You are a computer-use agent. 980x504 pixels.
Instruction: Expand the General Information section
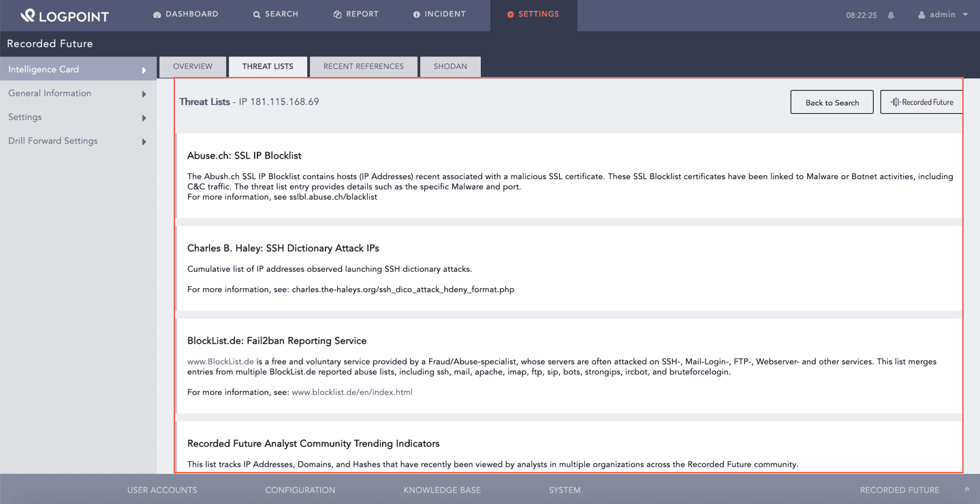coord(144,93)
